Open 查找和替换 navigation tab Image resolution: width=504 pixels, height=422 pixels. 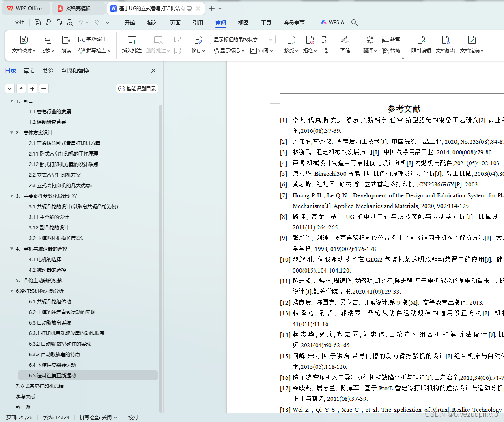tap(75, 71)
